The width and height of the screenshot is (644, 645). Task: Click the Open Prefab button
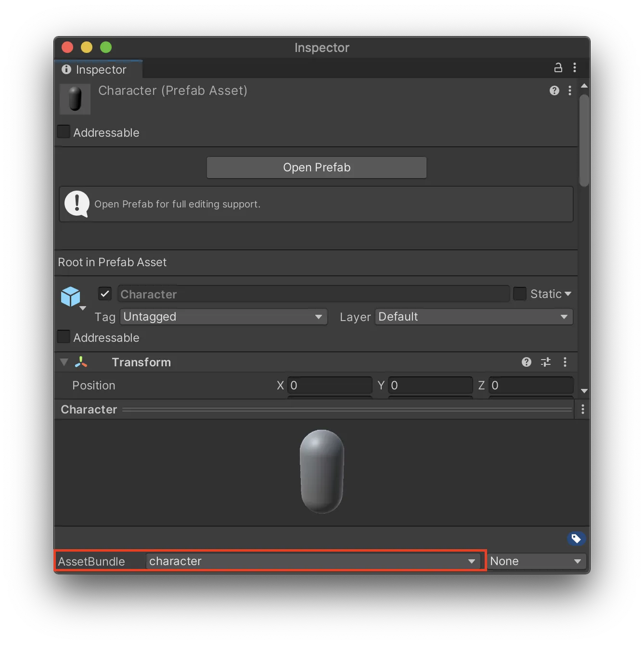click(x=316, y=168)
